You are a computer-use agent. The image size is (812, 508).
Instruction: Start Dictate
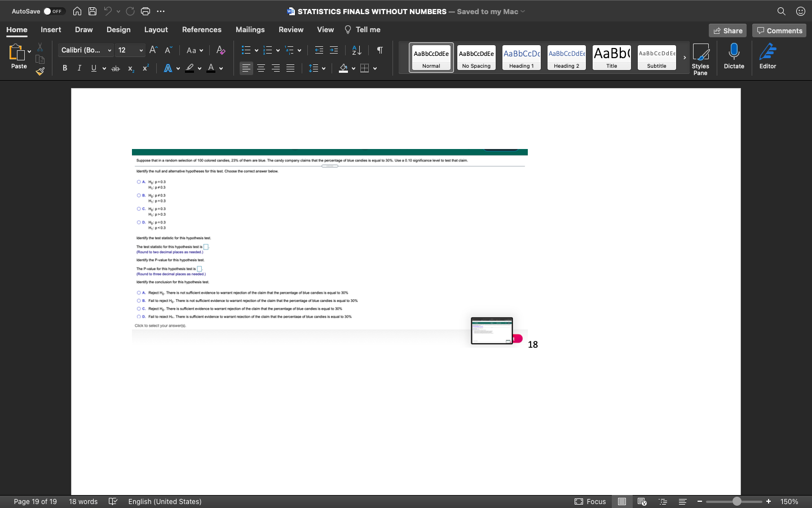[734, 56]
